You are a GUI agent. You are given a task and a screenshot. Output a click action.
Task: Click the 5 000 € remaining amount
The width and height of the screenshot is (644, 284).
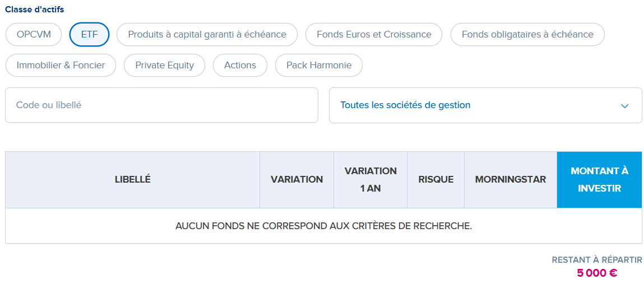(x=597, y=273)
